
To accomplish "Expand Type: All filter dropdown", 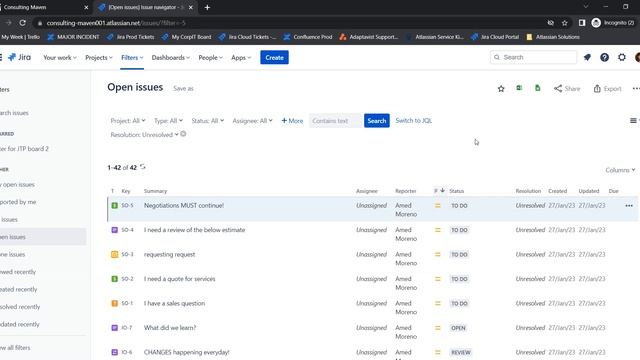I will [168, 121].
